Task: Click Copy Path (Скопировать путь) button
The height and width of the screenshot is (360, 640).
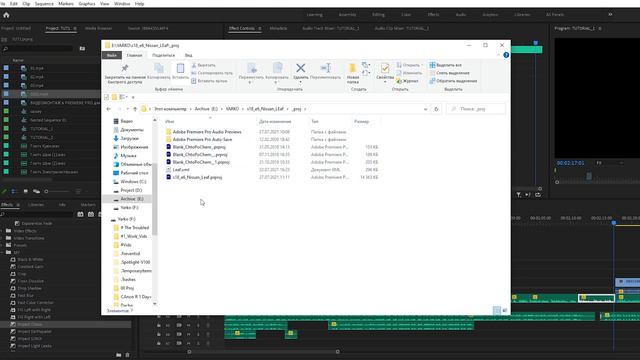Action: 212,73
